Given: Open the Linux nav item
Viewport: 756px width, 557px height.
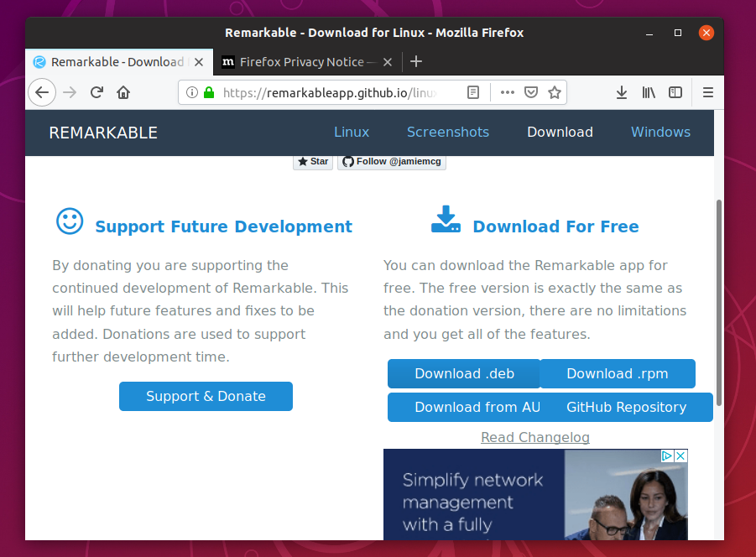Looking at the screenshot, I should tap(352, 132).
